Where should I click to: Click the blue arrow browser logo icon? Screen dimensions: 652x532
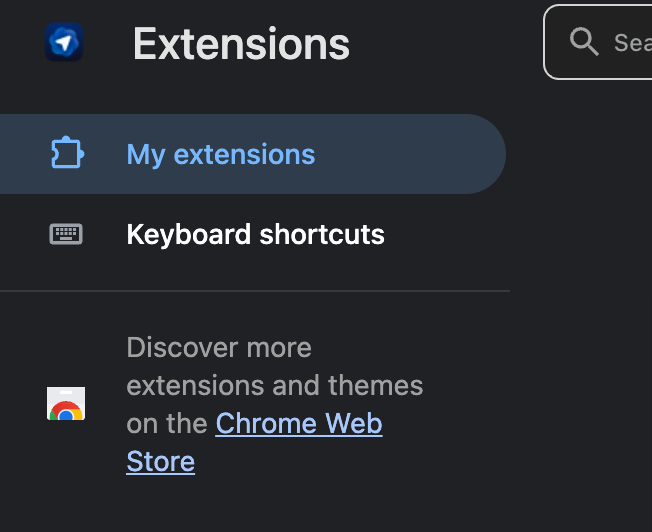click(x=64, y=43)
